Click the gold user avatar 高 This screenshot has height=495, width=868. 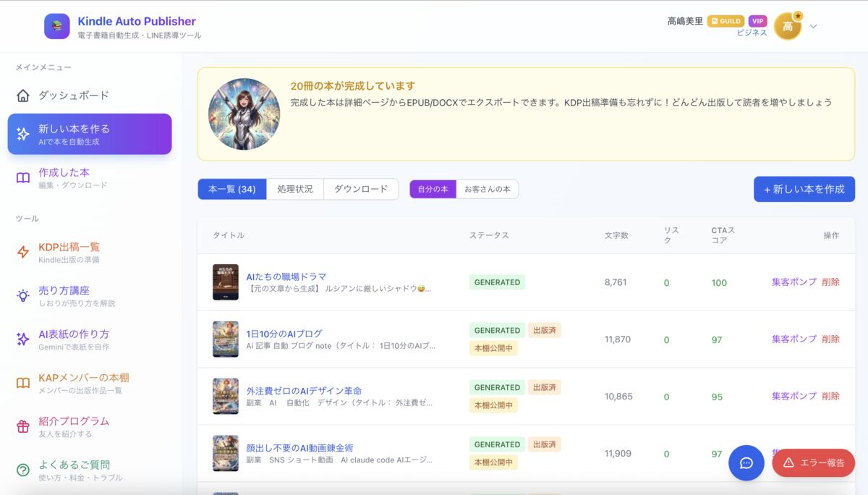coord(788,27)
